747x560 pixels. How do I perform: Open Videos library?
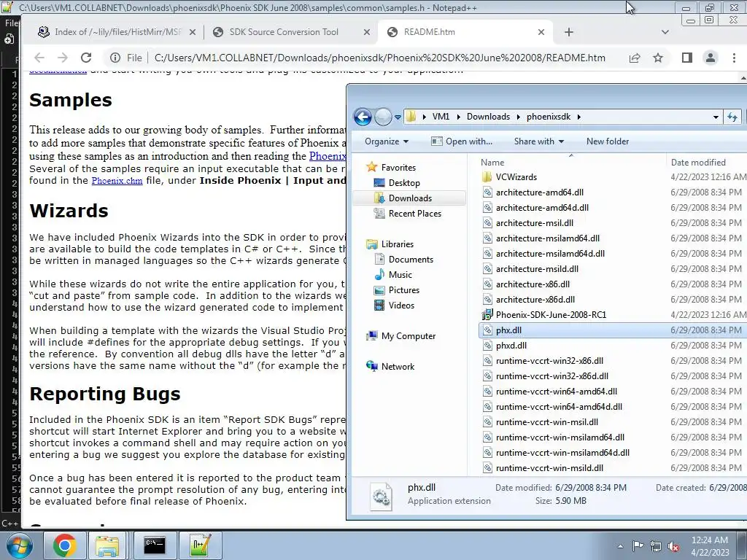(x=401, y=306)
